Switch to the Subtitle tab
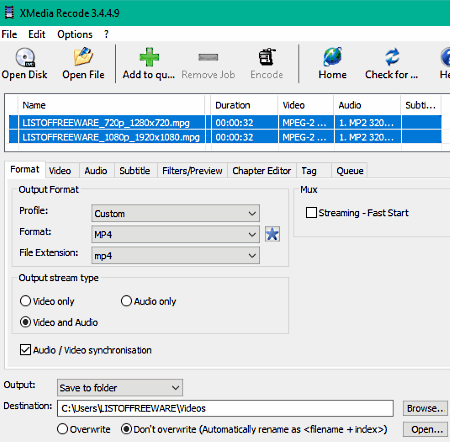The width and height of the screenshot is (450, 442). 135,171
